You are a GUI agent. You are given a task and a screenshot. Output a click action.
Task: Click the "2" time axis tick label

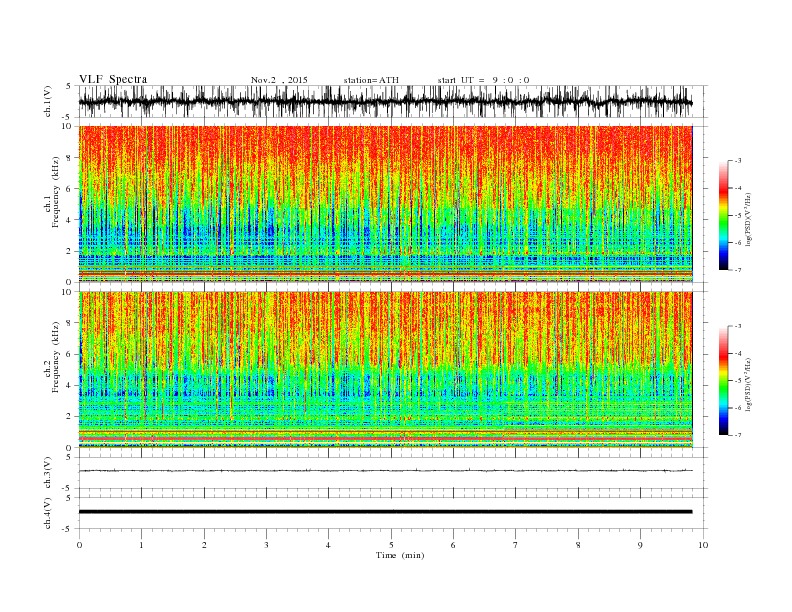click(204, 545)
